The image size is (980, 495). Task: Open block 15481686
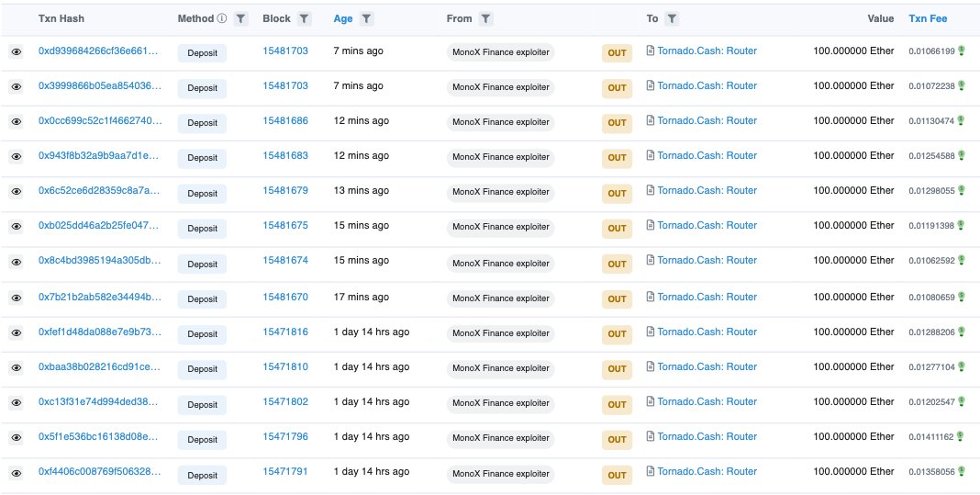click(x=285, y=121)
